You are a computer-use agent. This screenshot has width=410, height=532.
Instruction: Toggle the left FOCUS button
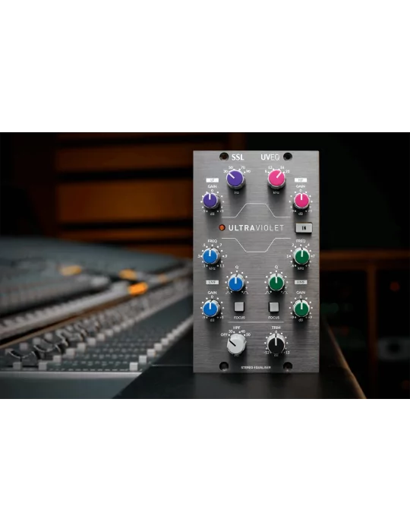pyautogui.click(x=239, y=307)
